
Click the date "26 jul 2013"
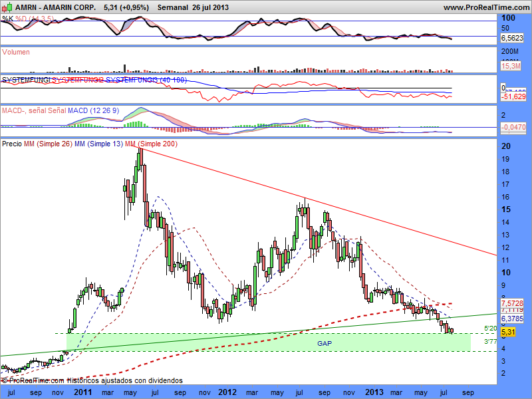[x=210, y=7]
